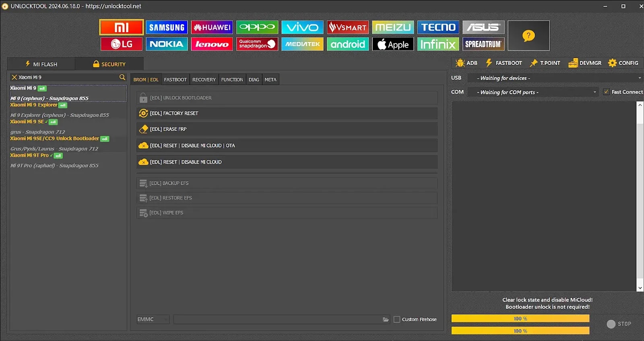Select the Infinix brand icon
Screen dimensions: 644x341
438,44
